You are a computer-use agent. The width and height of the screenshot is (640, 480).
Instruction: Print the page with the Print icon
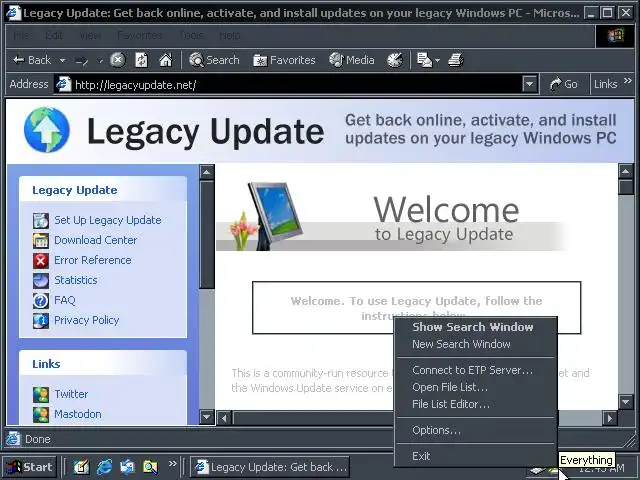click(456, 60)
